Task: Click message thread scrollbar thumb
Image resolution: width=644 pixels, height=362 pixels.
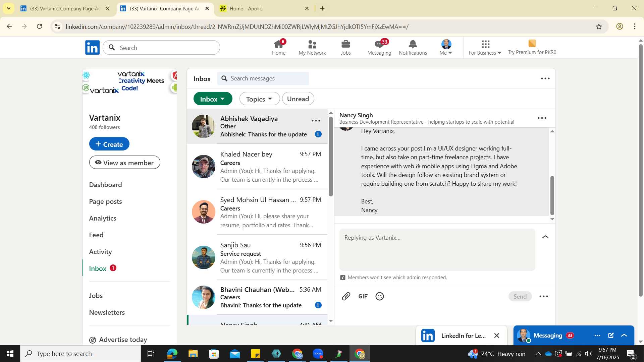Action: pyautogui.click(x=552, y=195)
